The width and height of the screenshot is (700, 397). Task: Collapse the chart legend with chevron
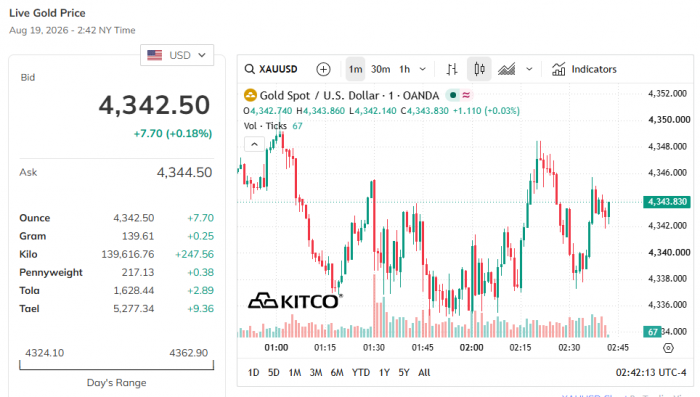tap(254, 144)
